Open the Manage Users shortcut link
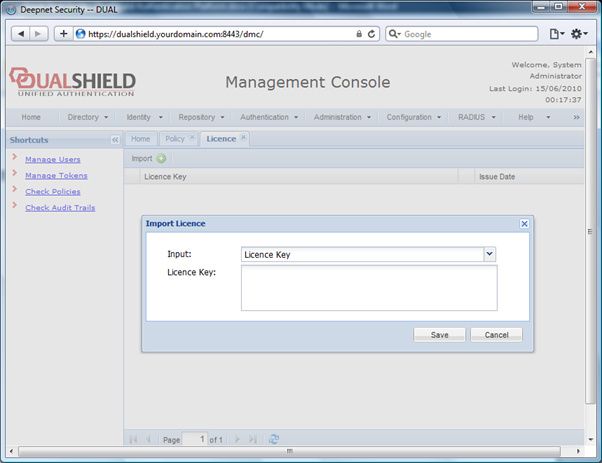The width and height of the screenshot is (602, 463). point(53,159)
